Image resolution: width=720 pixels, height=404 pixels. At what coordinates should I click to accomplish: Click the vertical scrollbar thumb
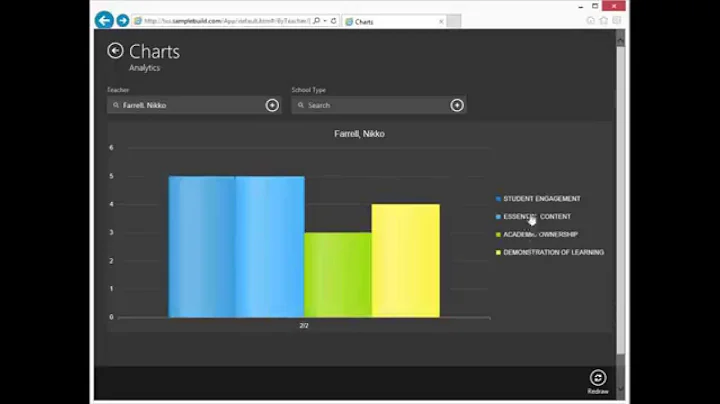point(620,200)
